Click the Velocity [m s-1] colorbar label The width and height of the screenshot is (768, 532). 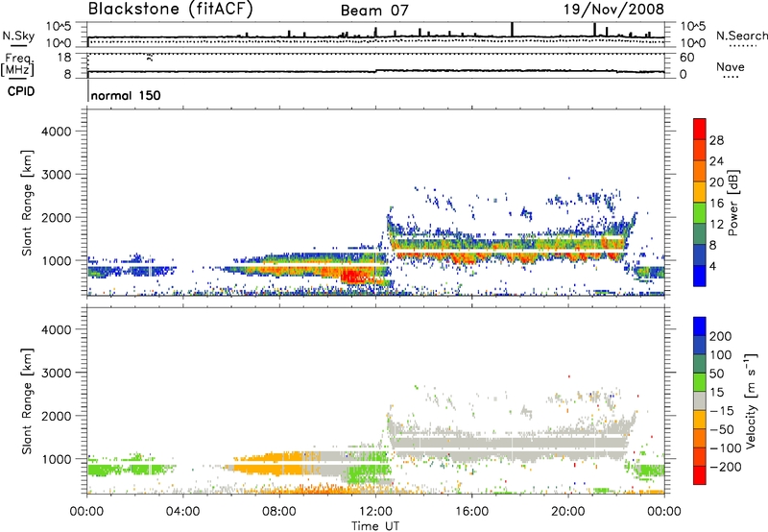coord(751,400)
